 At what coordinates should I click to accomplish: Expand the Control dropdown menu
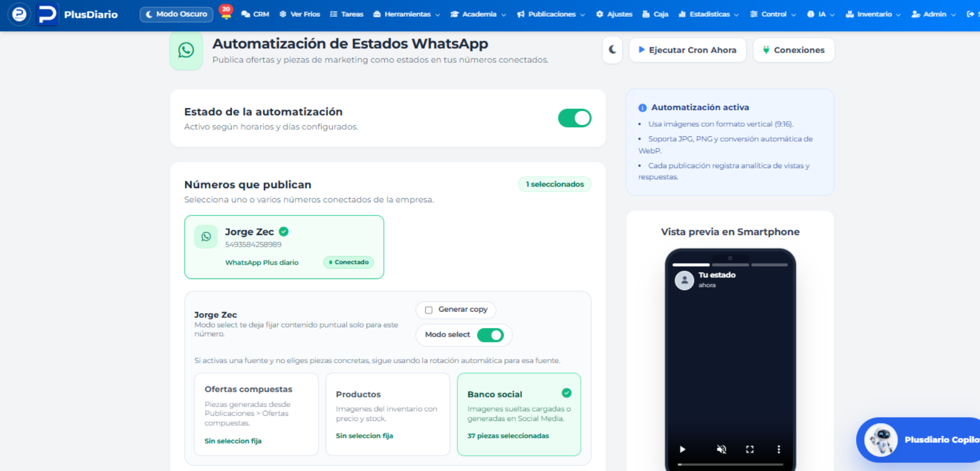pos(773,14)
